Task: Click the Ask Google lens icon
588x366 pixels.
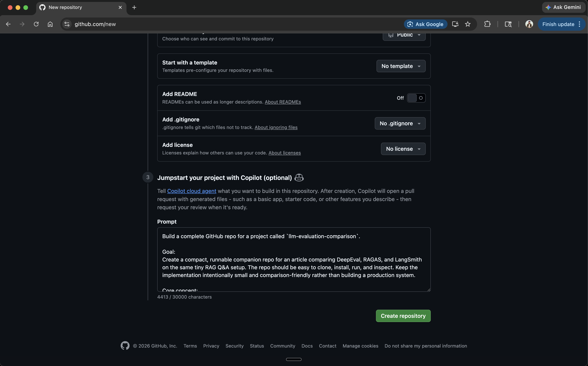Action: [410, 24]
